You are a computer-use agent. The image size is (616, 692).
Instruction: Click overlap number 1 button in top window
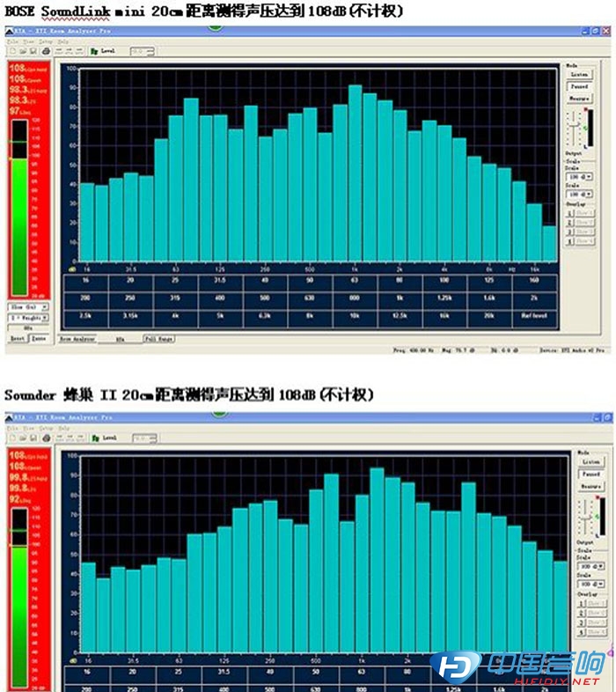point(568,213)
